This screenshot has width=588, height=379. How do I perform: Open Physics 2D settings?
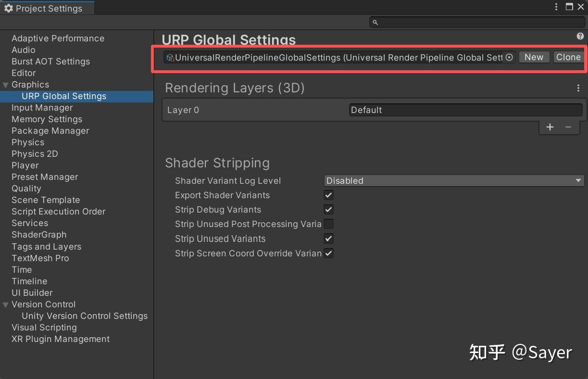tap(35, 154)
